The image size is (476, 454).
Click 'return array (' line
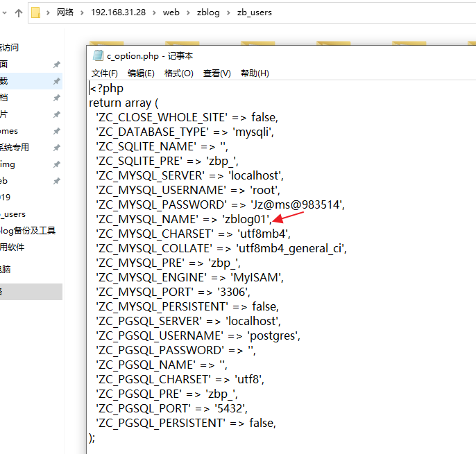coord(124,103)
